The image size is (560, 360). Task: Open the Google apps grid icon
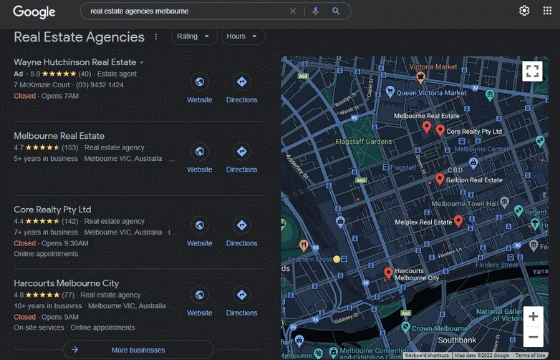point(547,11)
